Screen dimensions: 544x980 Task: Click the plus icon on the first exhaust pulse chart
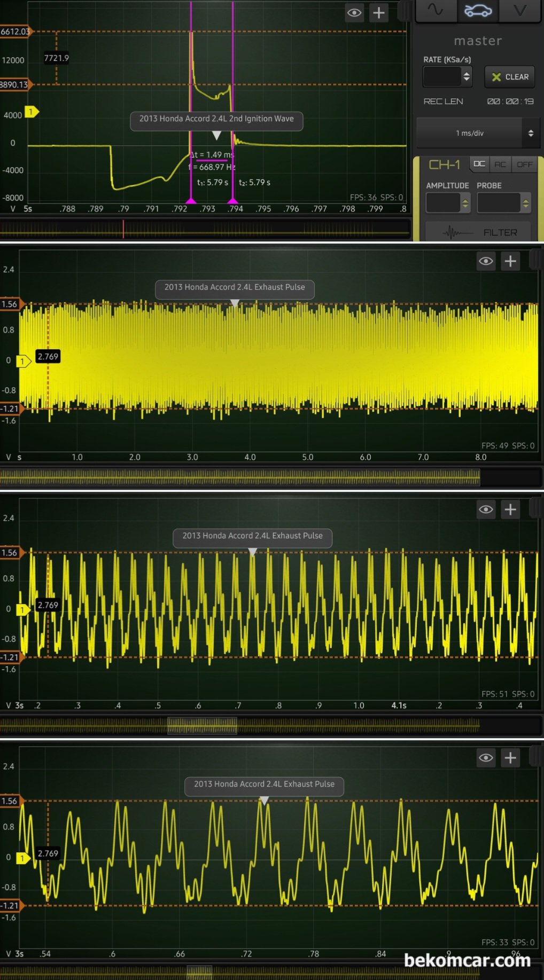click(510, 261)
